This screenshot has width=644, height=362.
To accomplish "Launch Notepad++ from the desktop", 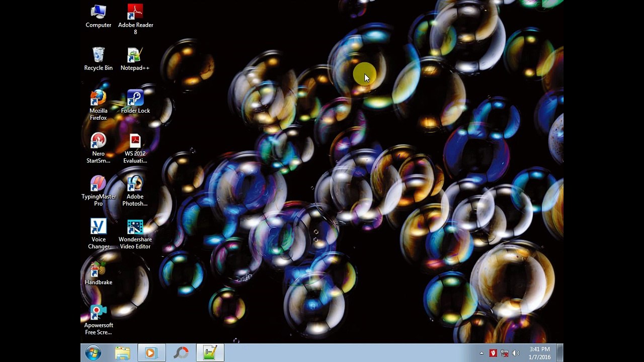I will coord(135,59).
